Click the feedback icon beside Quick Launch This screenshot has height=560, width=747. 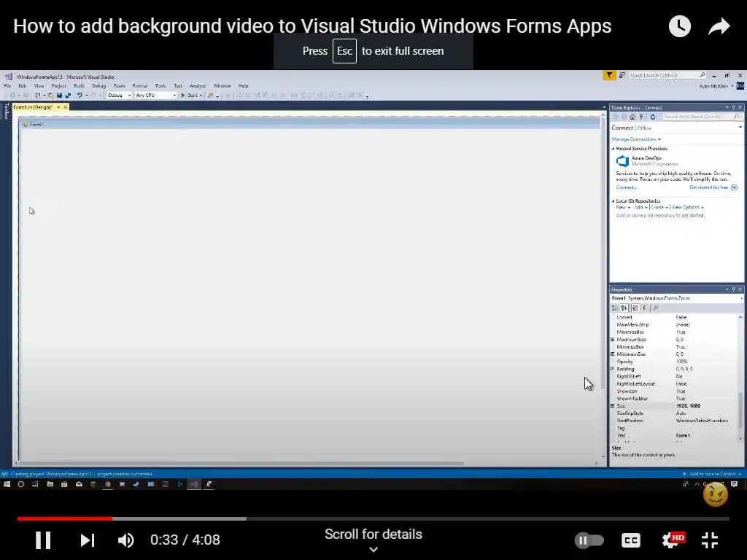(622, 75)
